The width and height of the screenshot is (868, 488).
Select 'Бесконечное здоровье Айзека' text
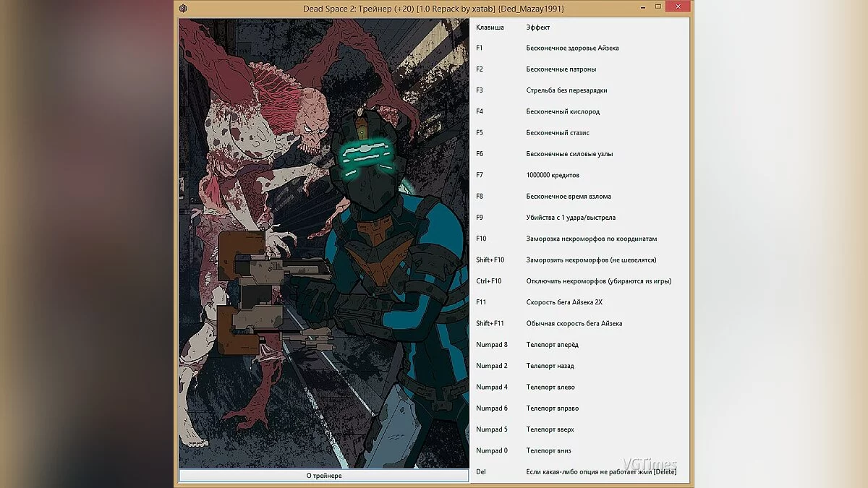[x=572, y=48]
